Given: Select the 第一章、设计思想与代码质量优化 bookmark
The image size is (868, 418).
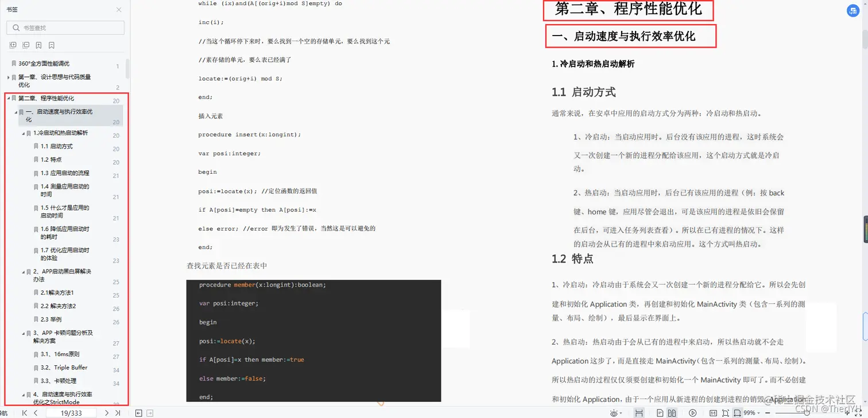Looking at the screenshot, I should click(x=55, y=81).
